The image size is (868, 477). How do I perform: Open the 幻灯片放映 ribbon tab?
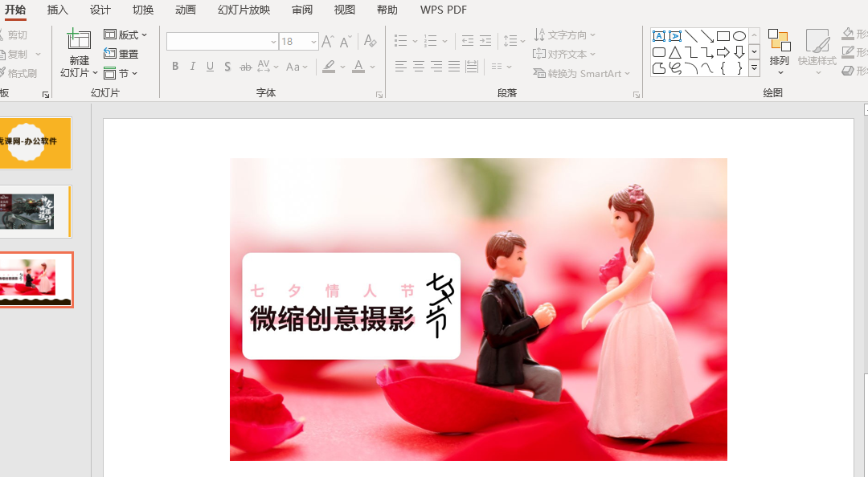pyautogui.click(x=244, y=10)
